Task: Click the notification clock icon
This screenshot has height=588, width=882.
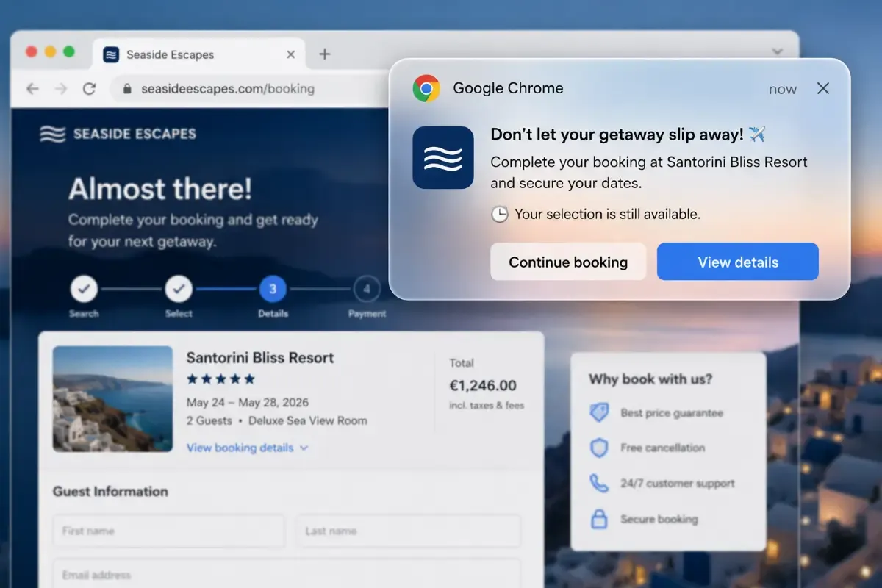Action: (x=499, y=214)
